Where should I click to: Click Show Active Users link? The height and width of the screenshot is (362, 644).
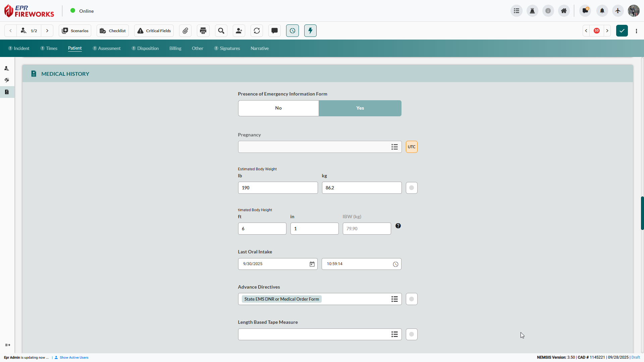[x=74, y=358]
